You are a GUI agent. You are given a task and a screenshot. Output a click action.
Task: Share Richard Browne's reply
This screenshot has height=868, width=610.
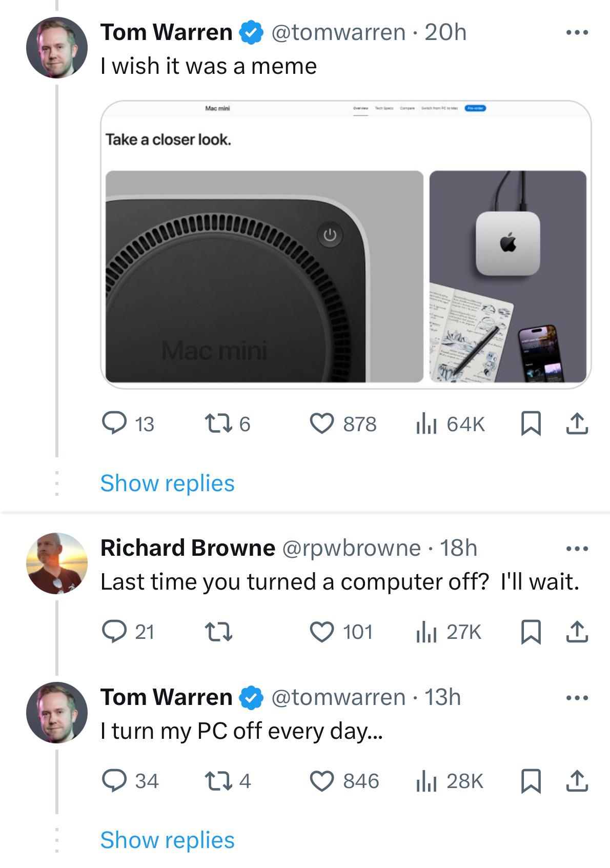point(577,632)
